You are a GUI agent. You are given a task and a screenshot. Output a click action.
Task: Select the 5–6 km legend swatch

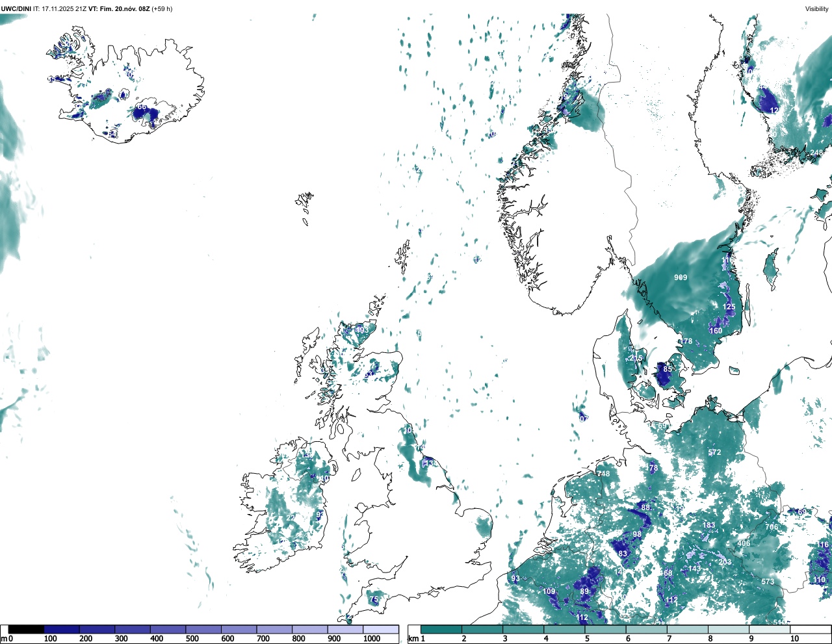point(606,629)
